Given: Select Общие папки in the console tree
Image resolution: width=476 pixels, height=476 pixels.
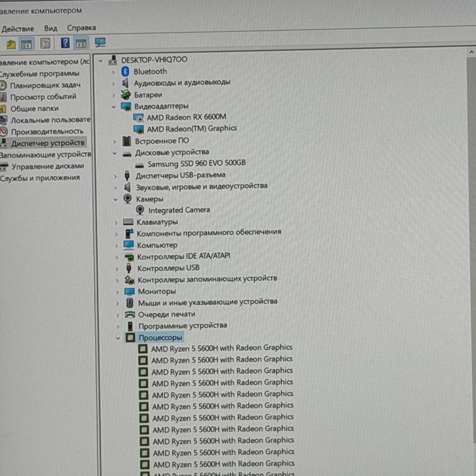Looking at the screenshot, I should coord(34,109).
